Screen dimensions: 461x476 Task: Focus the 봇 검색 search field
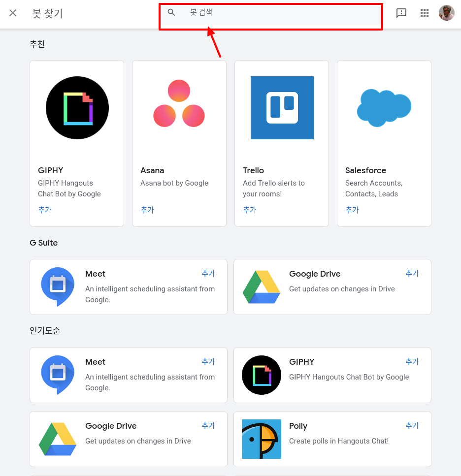(x=270, y=12)
